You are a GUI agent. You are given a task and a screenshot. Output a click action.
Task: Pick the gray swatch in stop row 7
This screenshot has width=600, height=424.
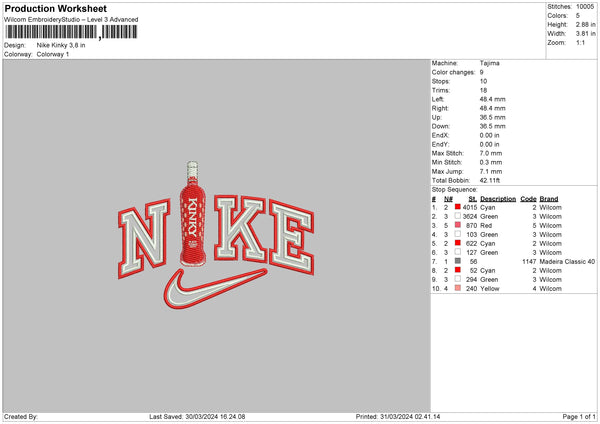[458, 261]
